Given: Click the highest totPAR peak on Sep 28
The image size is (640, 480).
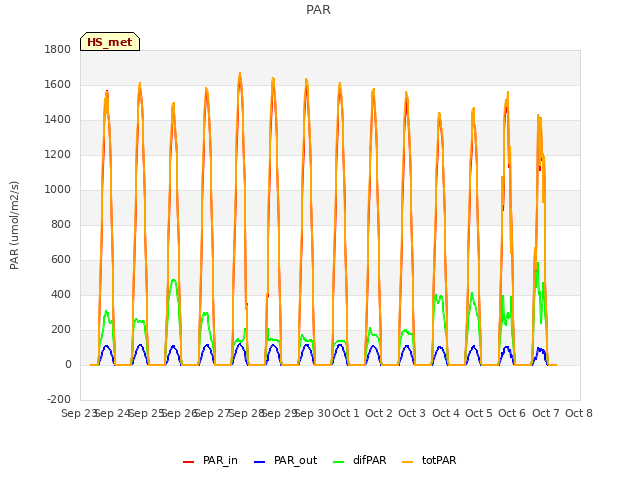Looking at the screenshot, I should click(x=240, y=73).
